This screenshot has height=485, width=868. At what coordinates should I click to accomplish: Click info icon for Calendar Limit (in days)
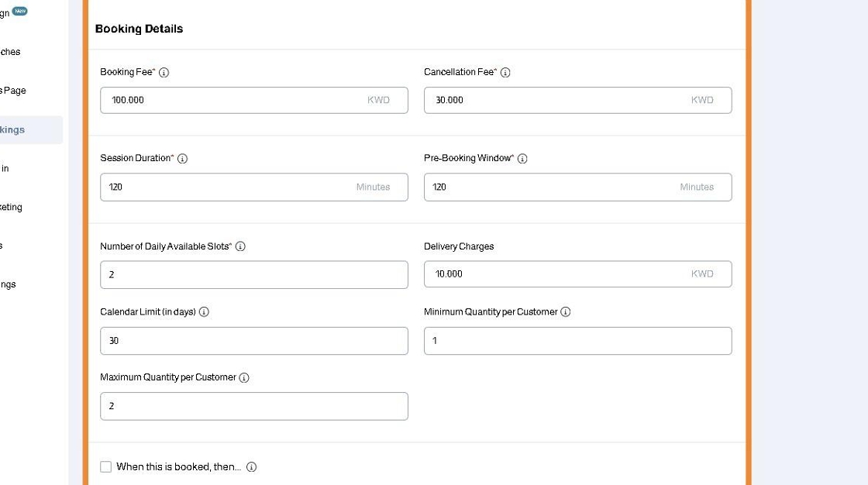tap(204, 312)
